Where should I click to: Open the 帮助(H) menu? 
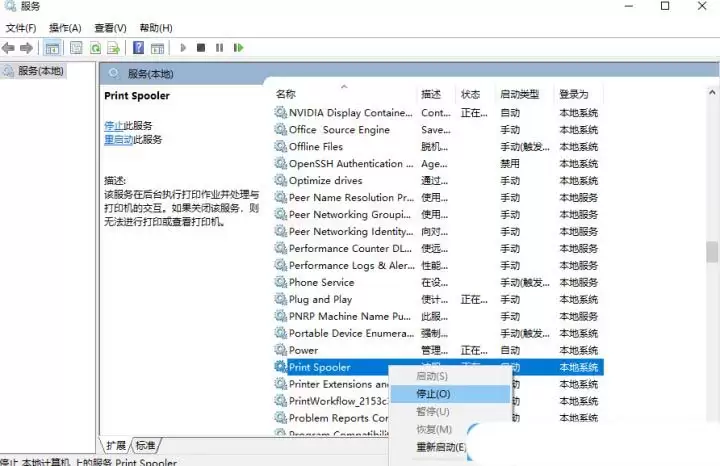(156, 28)
